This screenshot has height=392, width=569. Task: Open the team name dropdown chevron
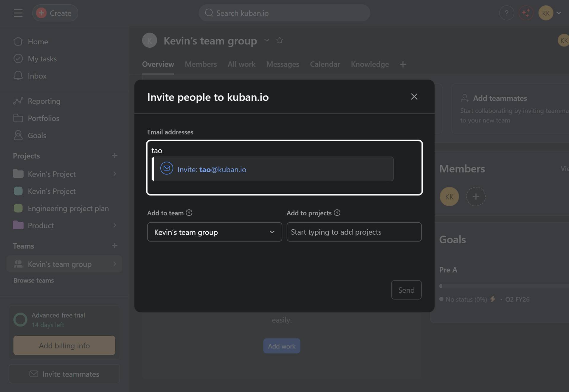pos(267,40)
